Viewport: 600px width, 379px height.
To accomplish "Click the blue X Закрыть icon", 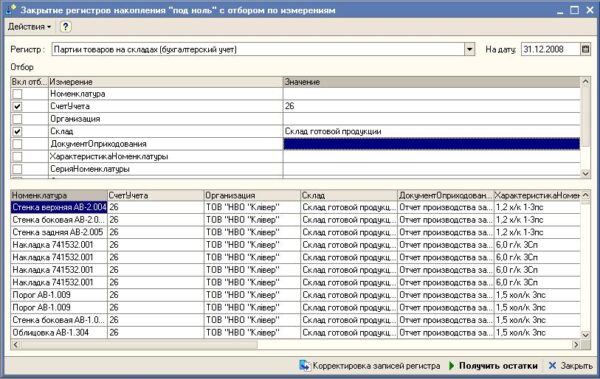I will (x=552, y=366).
